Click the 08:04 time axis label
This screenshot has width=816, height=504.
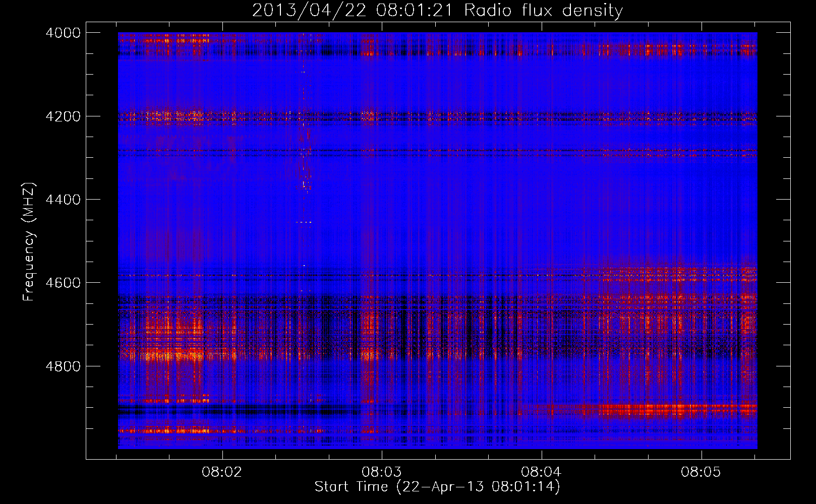[541, 472]
